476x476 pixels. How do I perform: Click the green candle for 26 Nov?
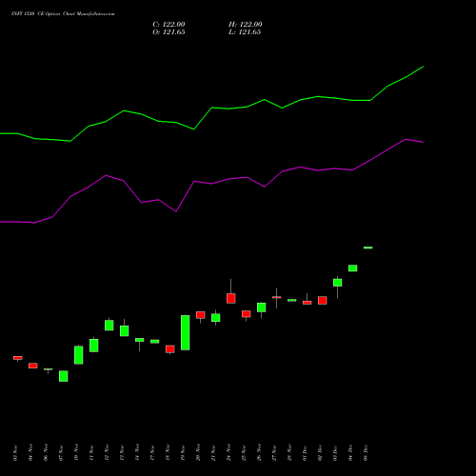[262, 307]
